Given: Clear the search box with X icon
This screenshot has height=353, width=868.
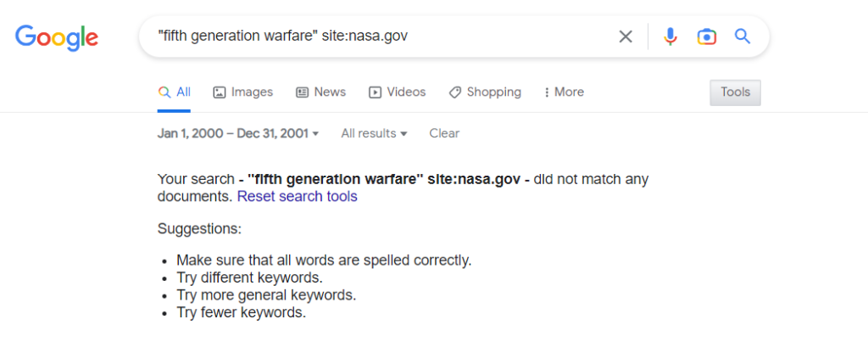Looking at the screenshot, I should click(x=626, y=36).
